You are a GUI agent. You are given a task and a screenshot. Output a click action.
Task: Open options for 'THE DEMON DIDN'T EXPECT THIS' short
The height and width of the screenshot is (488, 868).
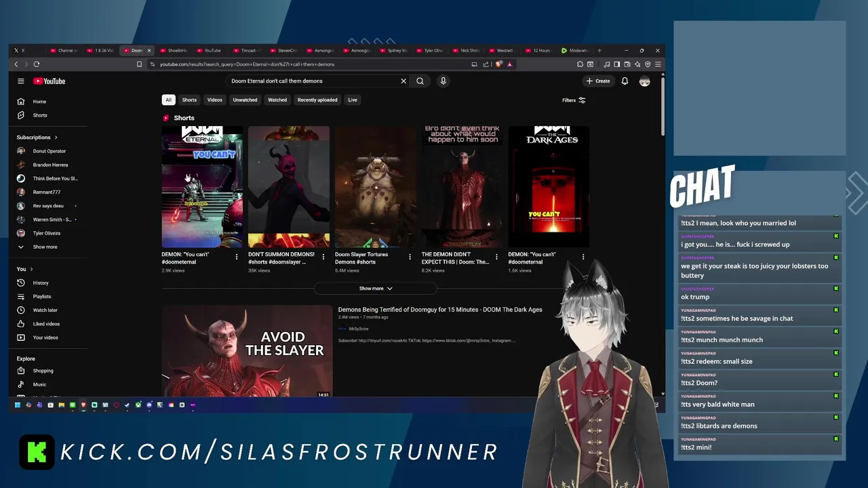coord(496,257)
